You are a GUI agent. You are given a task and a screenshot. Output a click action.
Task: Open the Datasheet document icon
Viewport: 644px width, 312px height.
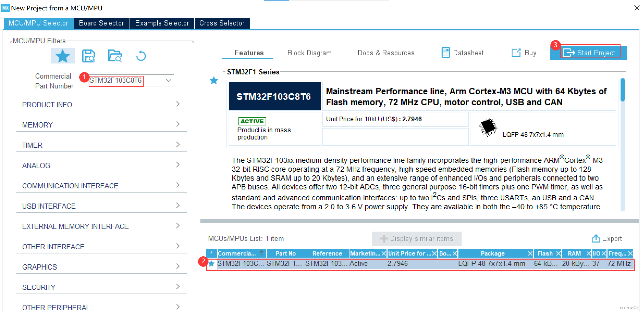click(x=445, y=53)
